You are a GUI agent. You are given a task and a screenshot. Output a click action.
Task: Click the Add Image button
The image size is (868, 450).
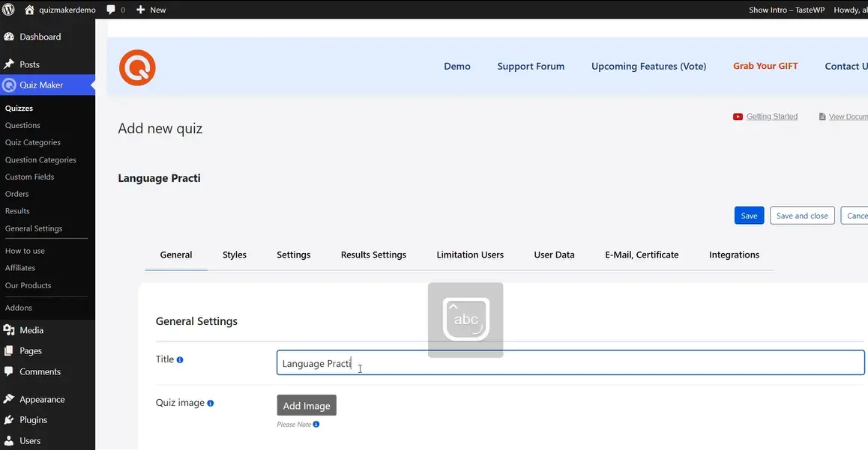click(x=307, y=406)
